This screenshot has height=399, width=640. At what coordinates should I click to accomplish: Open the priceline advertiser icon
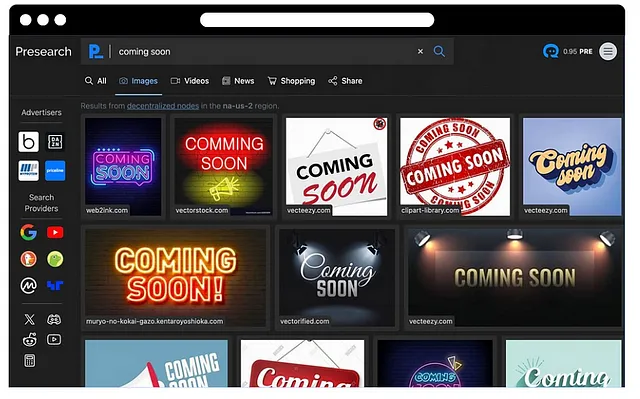click(x=55, y=171)
